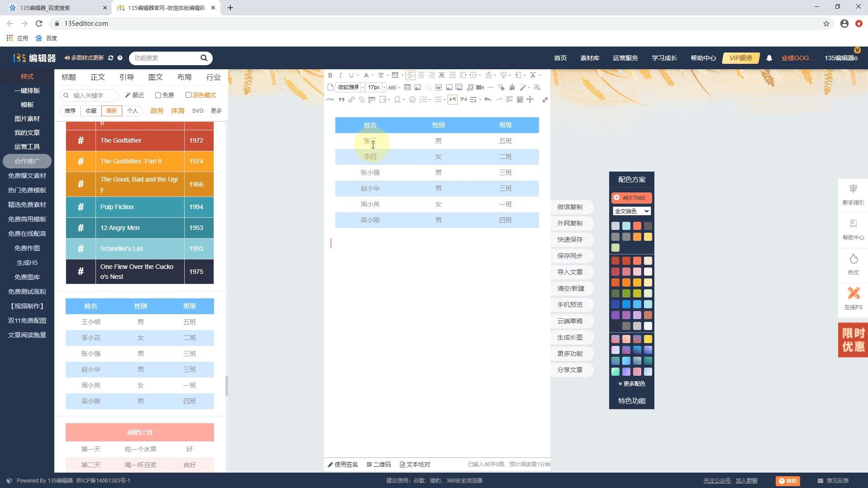Expand 更多配色 color options
The image size is (868, 488).
[x=632, y=383]
